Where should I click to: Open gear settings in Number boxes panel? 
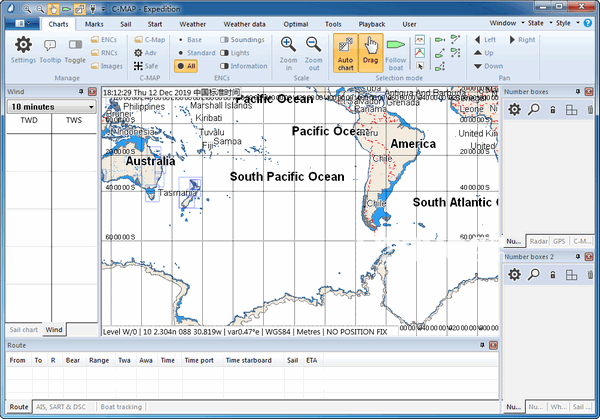pyautogui.click(x=515, y=110)
